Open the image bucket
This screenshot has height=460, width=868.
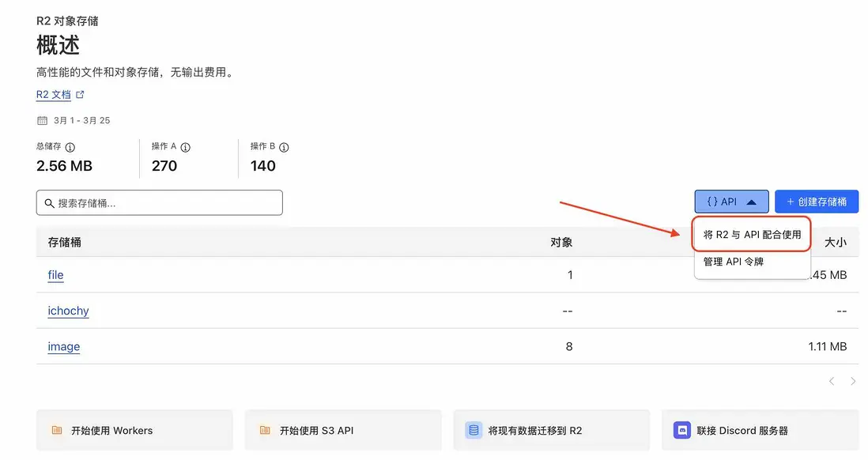point(63,346)
